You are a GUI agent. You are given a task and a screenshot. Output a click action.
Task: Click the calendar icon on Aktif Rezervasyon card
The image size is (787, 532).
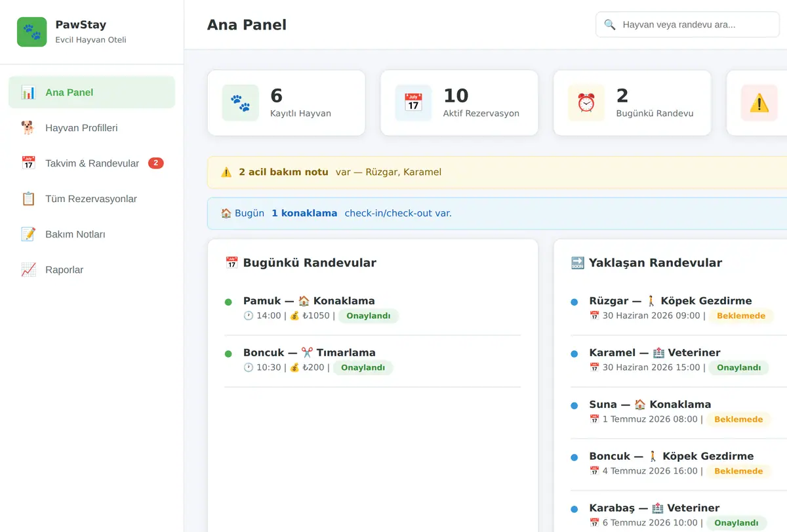[x=413, y=103]
